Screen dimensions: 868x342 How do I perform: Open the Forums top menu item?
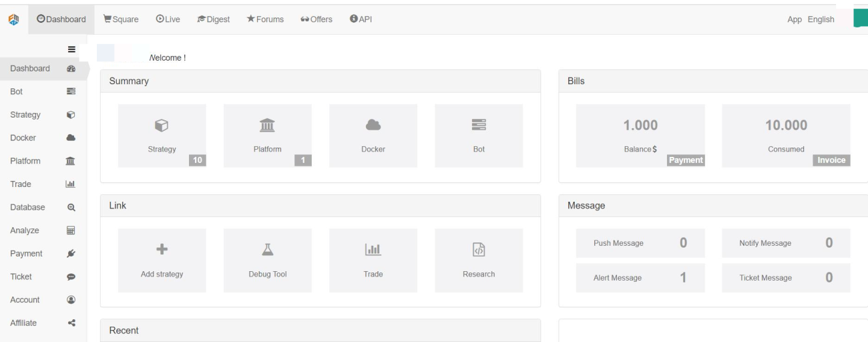pos(265,19)
